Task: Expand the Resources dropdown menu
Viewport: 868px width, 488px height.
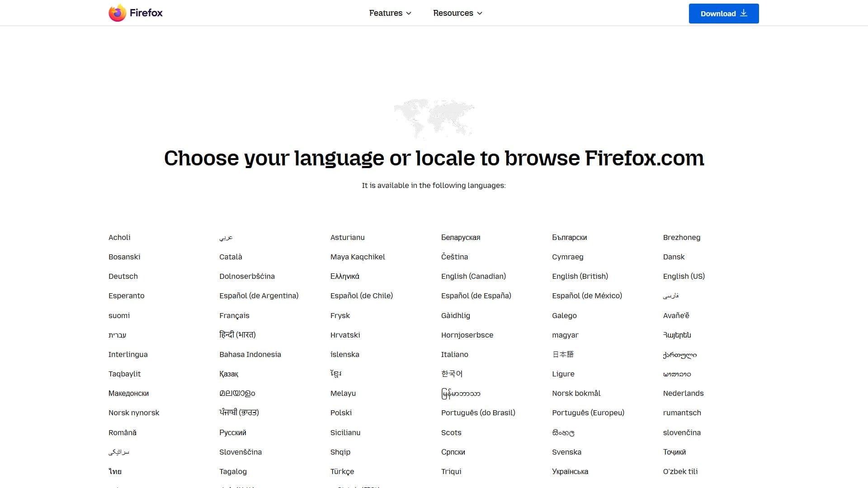Action: tap(458, 13)
